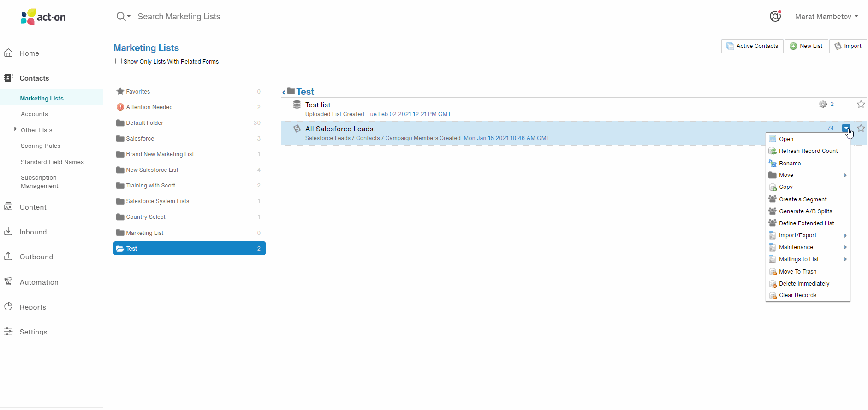Click the Test list name
Image resolution: width=868 pixels, height=410 pixels.
click(318, 105)
